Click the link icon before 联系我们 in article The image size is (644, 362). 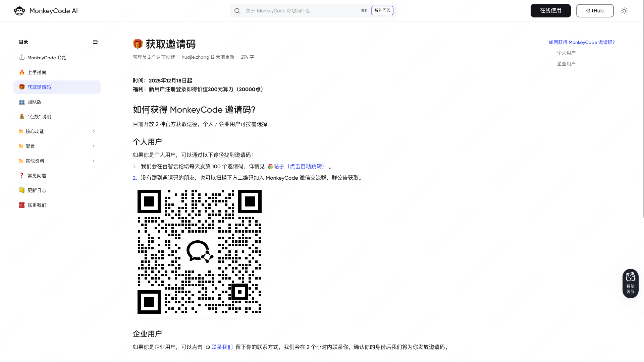pos(208,347)
